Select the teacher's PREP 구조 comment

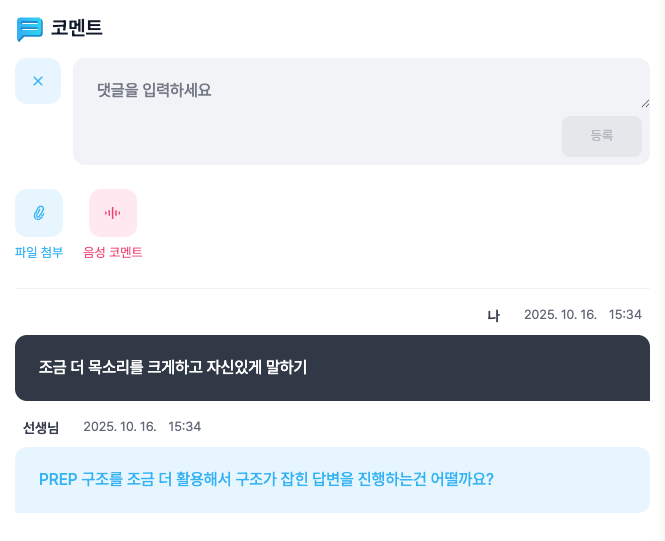pos(332,480)
